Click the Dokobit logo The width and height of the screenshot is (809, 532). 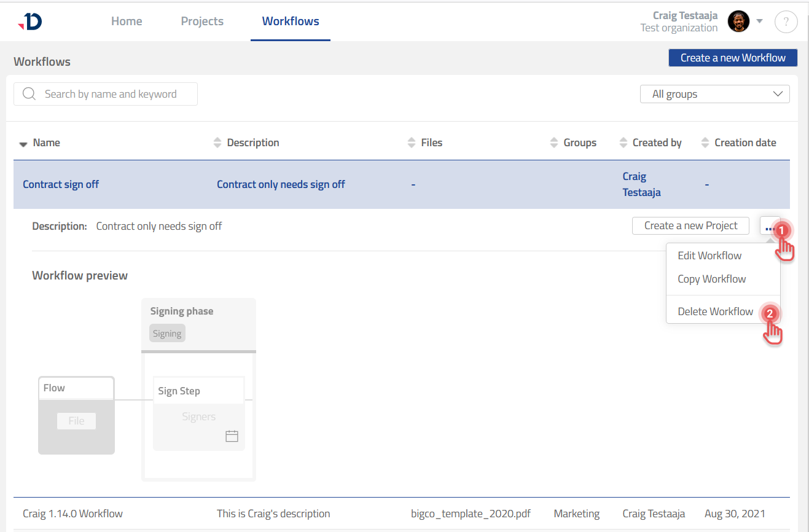click(29, 20)
